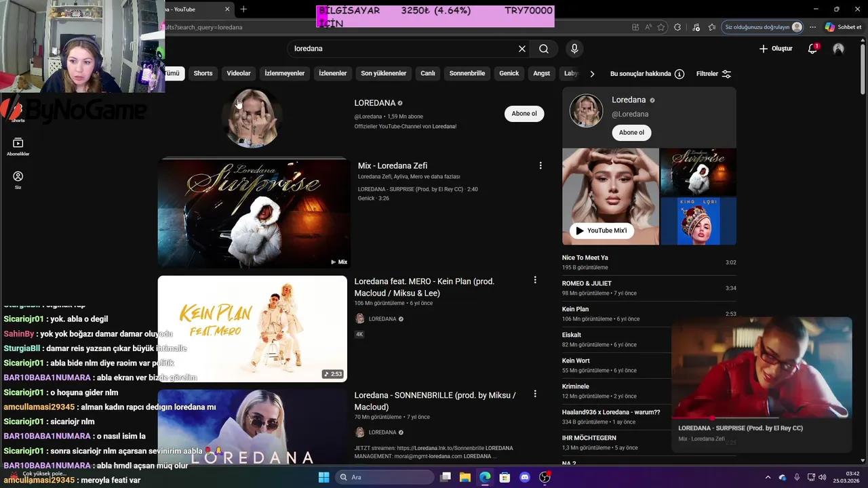868x488 pixels.
Task: Close the YouTube browser tab
Action: [227, 9]
